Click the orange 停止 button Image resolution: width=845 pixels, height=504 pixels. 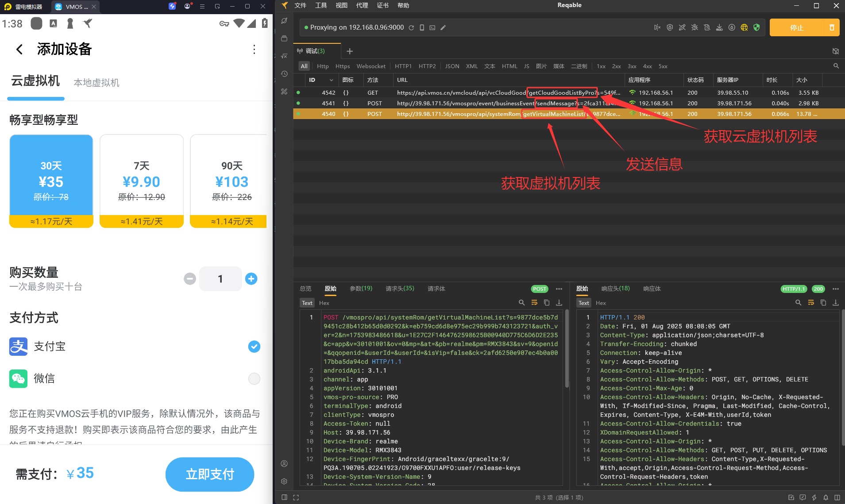[x=797, y=27]
